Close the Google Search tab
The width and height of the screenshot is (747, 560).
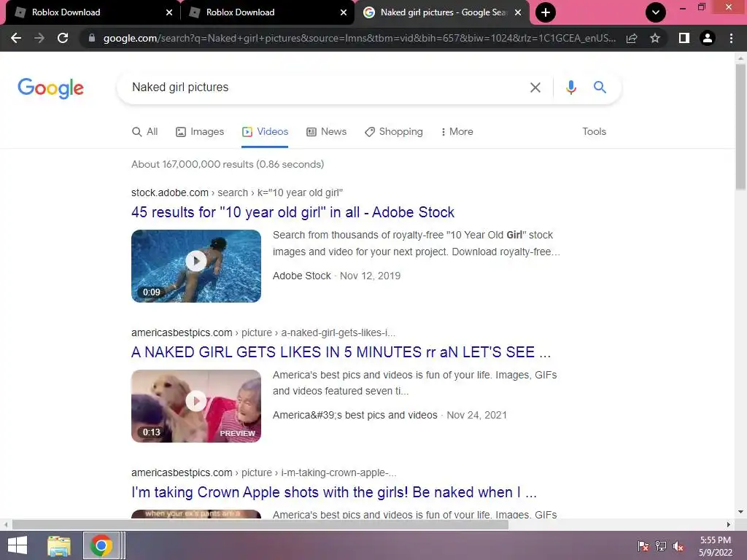click(518, 12)
